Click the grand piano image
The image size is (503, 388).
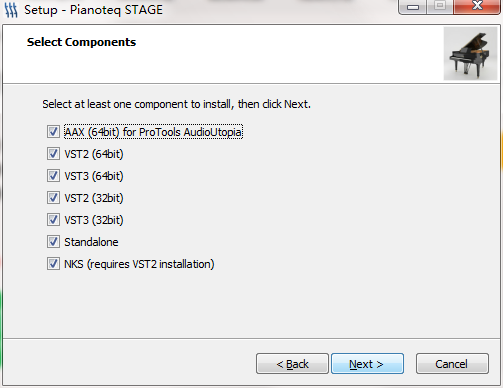coord(470,54)
